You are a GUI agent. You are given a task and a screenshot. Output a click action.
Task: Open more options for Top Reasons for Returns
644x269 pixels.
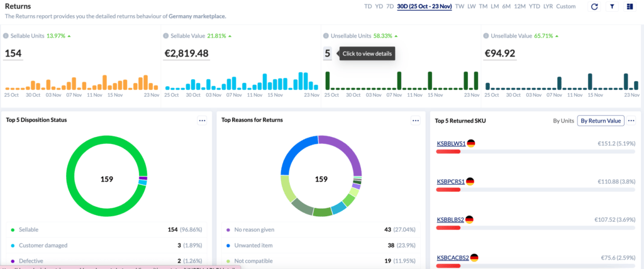click(x=416, y=120)
